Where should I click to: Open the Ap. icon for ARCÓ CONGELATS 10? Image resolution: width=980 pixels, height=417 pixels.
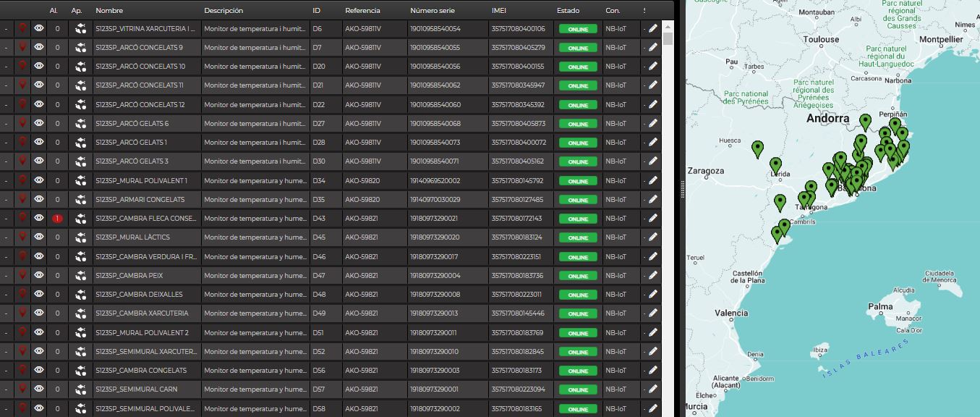pos(80,67)
